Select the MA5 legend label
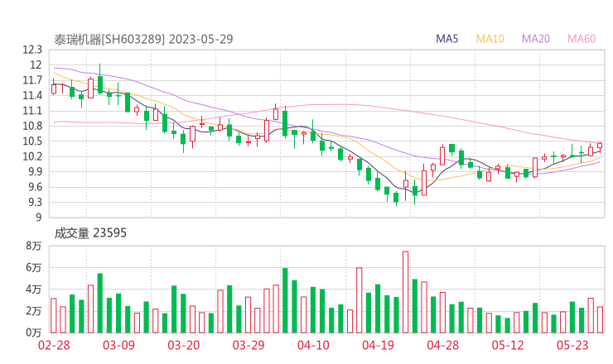Screen dimensions: 613x364 point(446,39)
